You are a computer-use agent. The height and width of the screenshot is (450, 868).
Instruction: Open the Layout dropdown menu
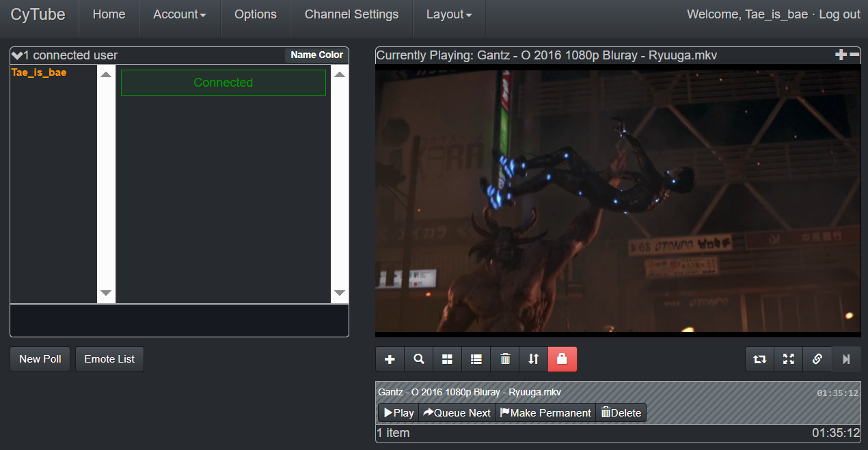pyautogui.click(x=449, y=14)
